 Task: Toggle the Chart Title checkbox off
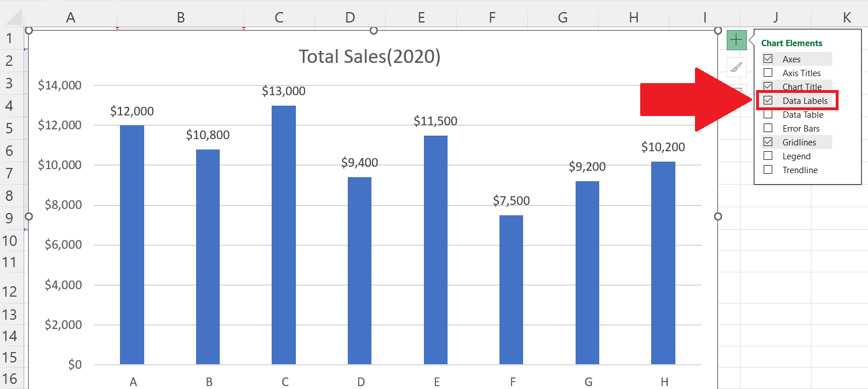pyautogui.click(x=768, y=86)
